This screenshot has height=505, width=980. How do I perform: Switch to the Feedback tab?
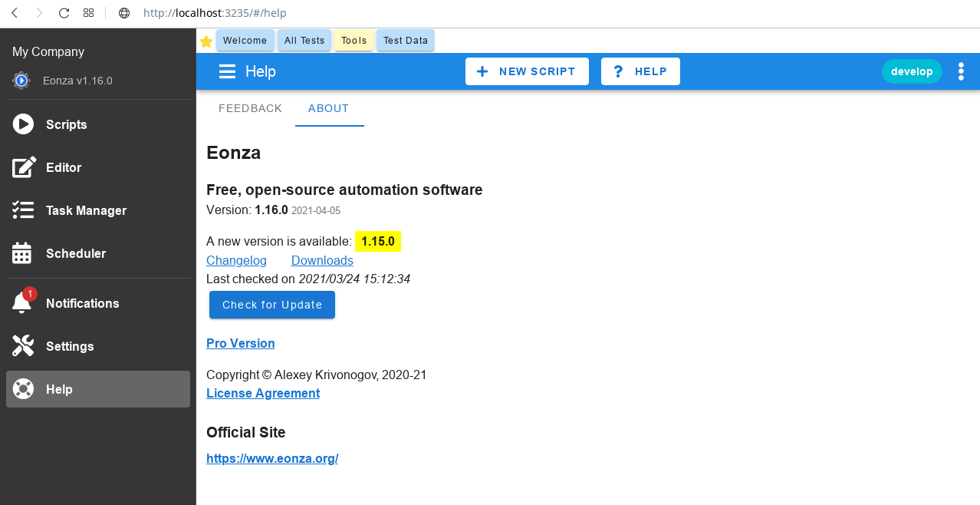coord(250,108)
